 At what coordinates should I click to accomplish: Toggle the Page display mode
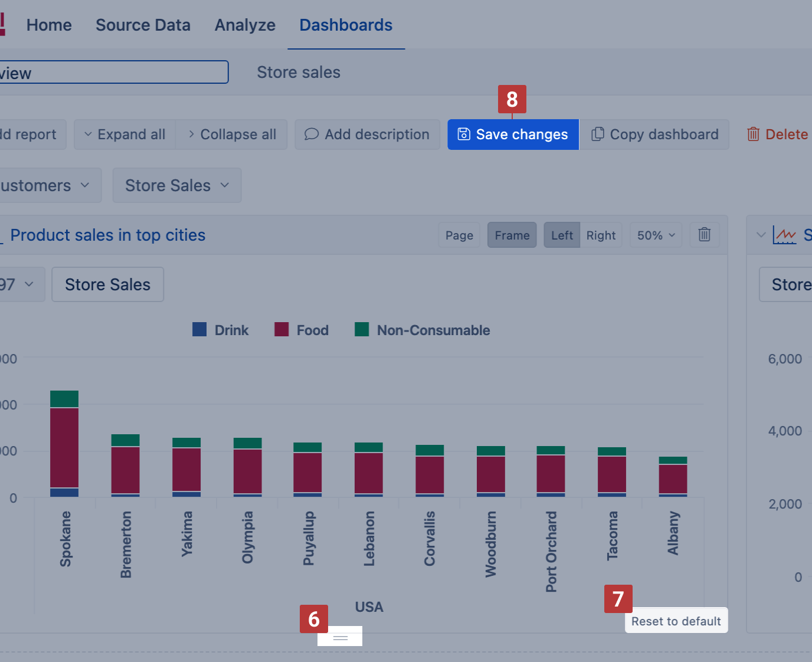point(459,235)
